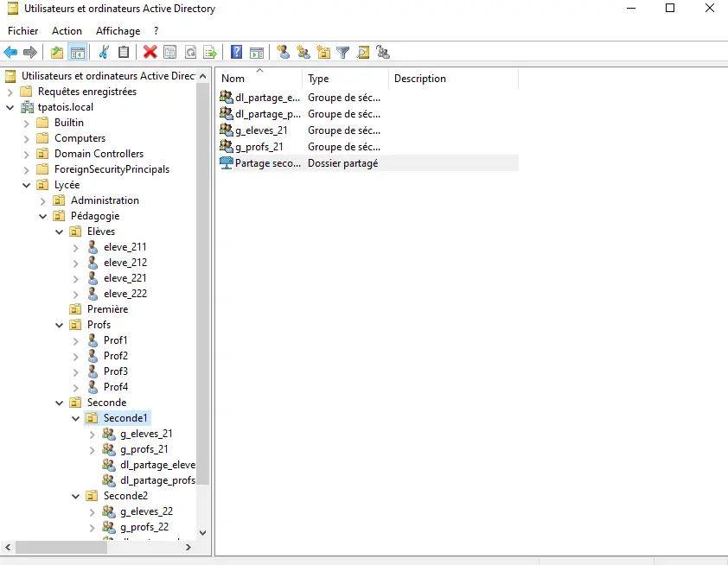
Task: Open the Action menu
Action: click(67, 30)
